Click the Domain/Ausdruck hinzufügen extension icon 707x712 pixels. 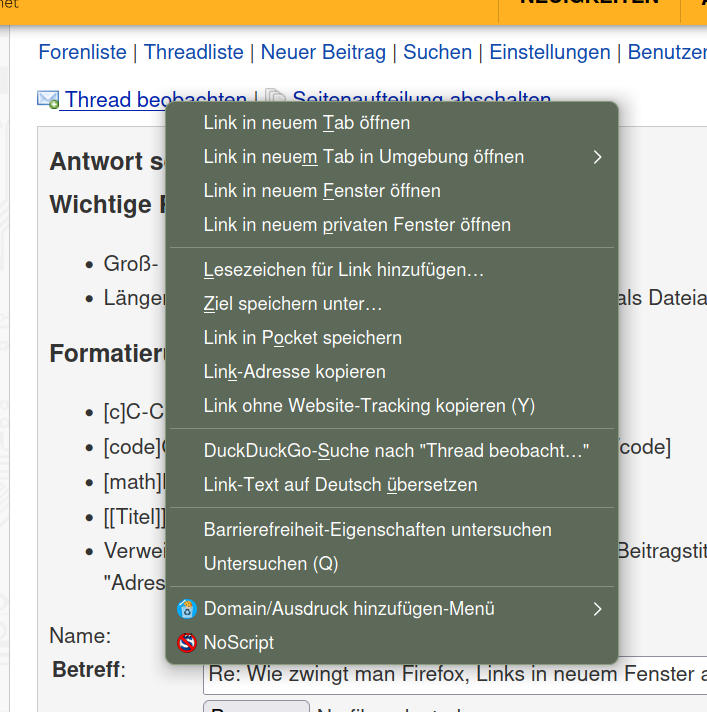187,609
